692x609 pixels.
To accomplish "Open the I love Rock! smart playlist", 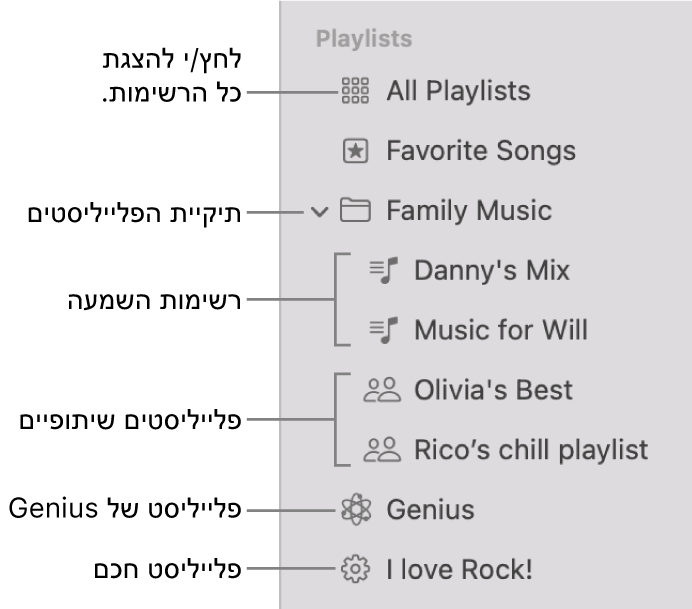I will (x=459, y=570).
